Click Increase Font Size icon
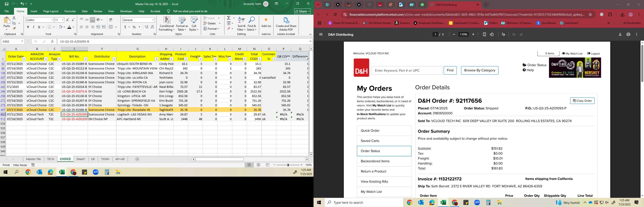Screen dimensions: 644x207 pyautogui.click(x=67, y=20)
